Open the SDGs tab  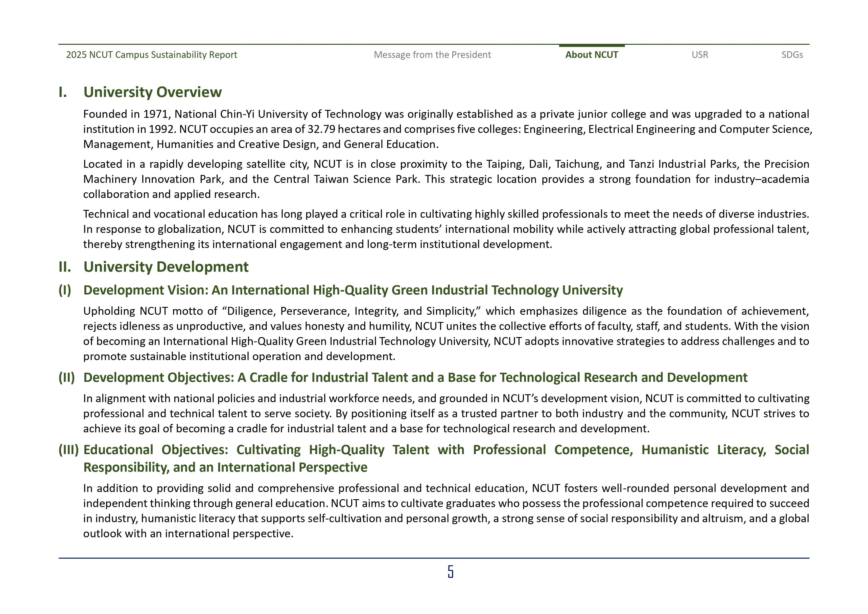point(792,55)
